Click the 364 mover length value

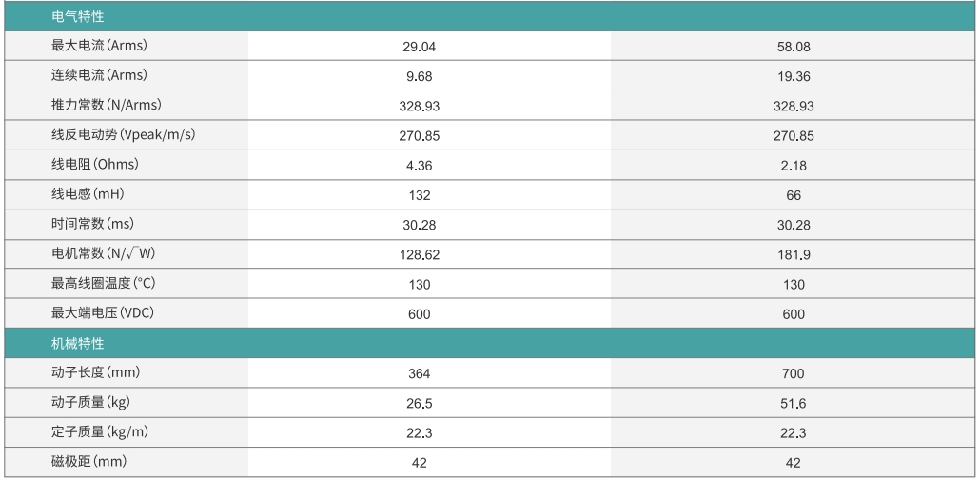click(420, 373)
